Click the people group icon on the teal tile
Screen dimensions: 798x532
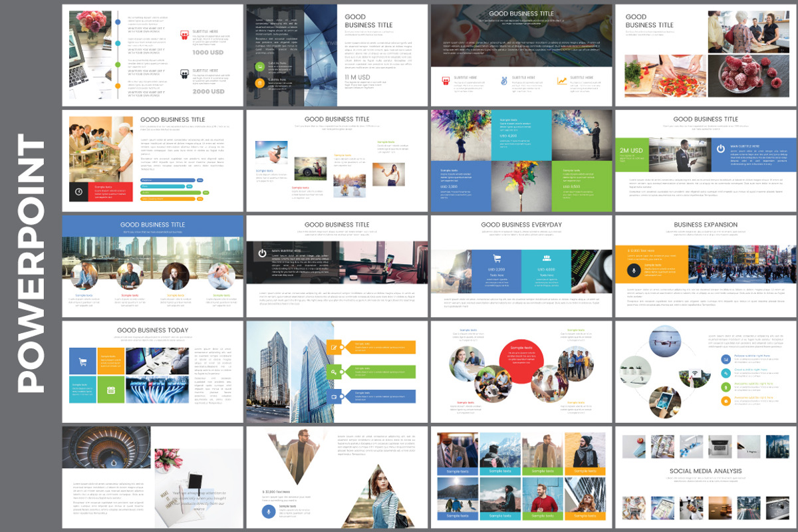[x=547, y=258]
